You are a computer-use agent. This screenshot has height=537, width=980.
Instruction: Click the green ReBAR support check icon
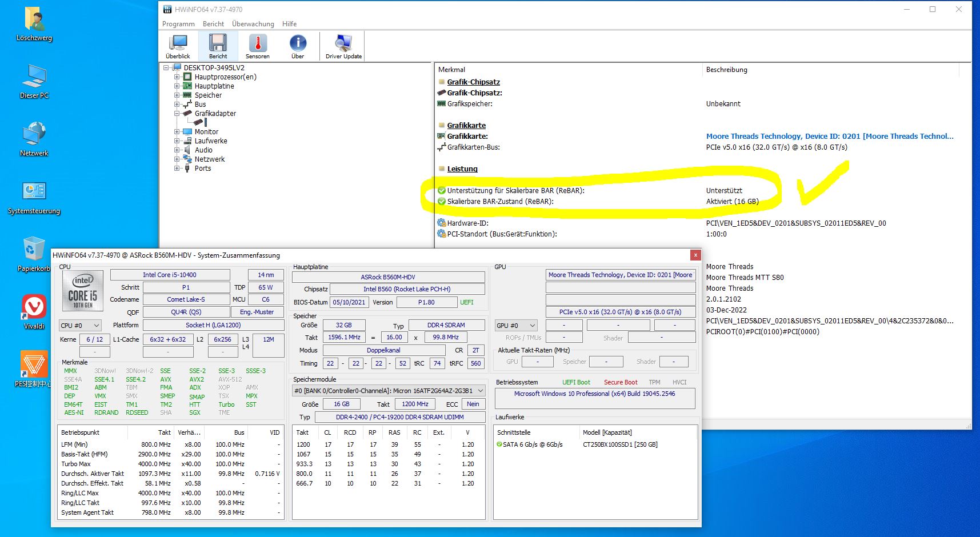coord(442,190)
